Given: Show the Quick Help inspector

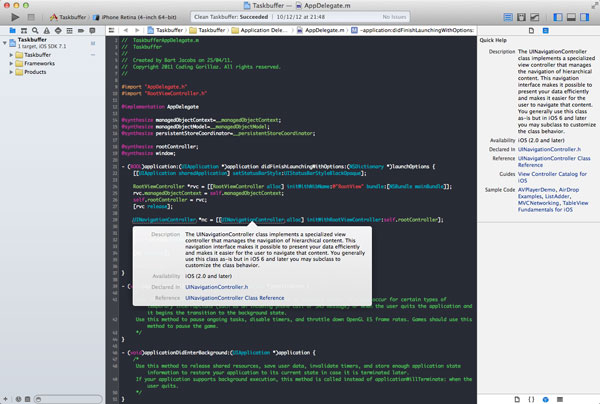Looking at the screenshot, I should pyautogui.click(x=546, y=31).
